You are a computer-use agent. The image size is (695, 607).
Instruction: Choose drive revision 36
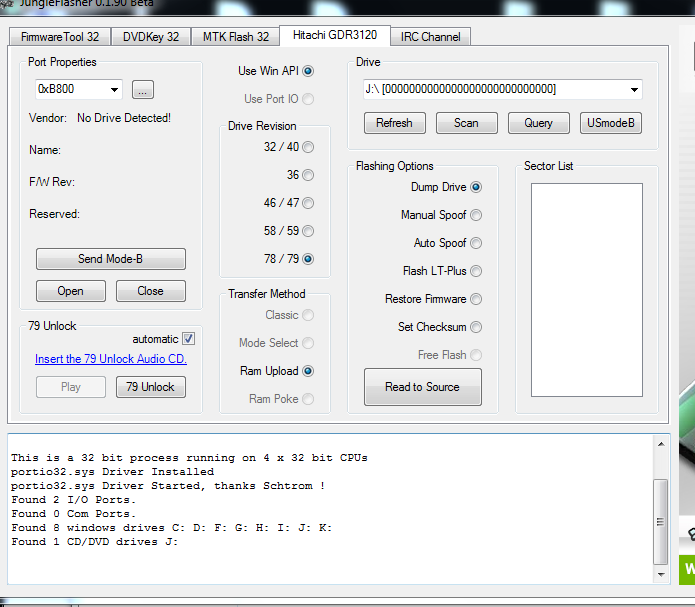[x=308, y=175]
